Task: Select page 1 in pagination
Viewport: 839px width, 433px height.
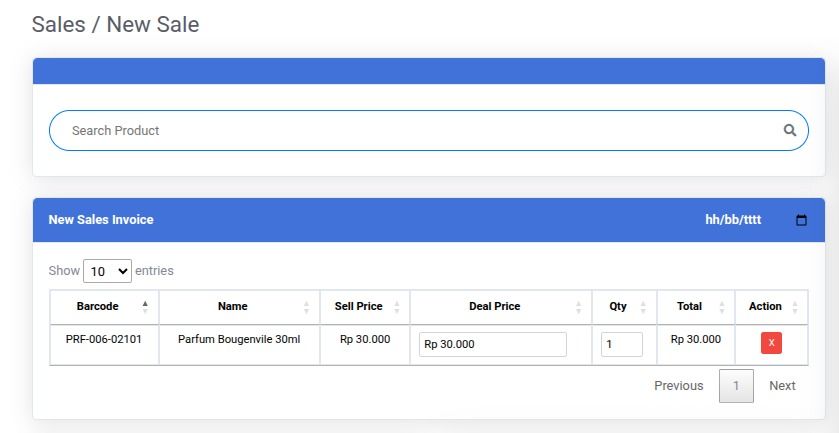Action: (x=736, y=386)
